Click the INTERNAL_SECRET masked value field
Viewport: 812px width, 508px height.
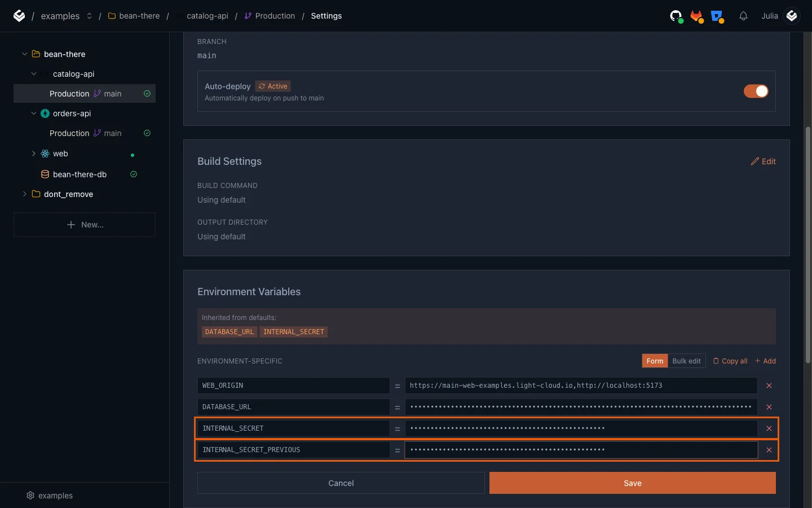click(x=581, y=428)
